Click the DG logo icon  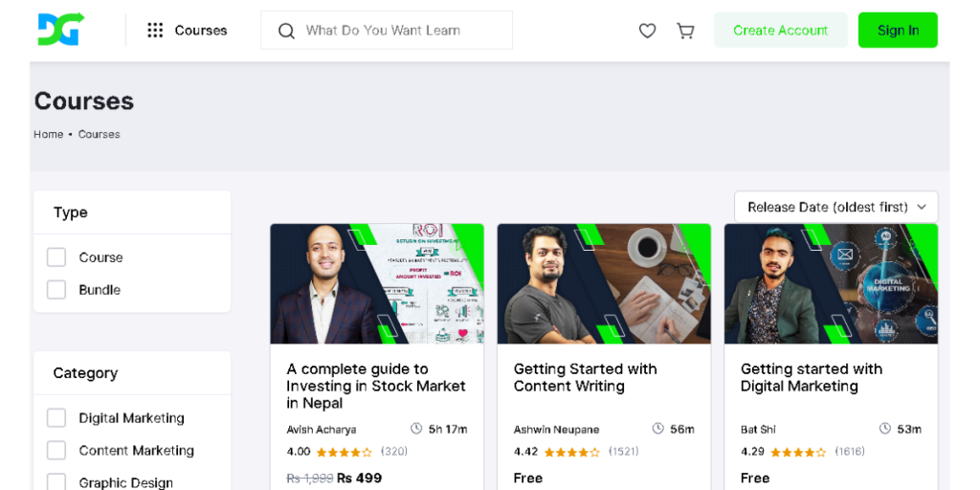point(60,30)
